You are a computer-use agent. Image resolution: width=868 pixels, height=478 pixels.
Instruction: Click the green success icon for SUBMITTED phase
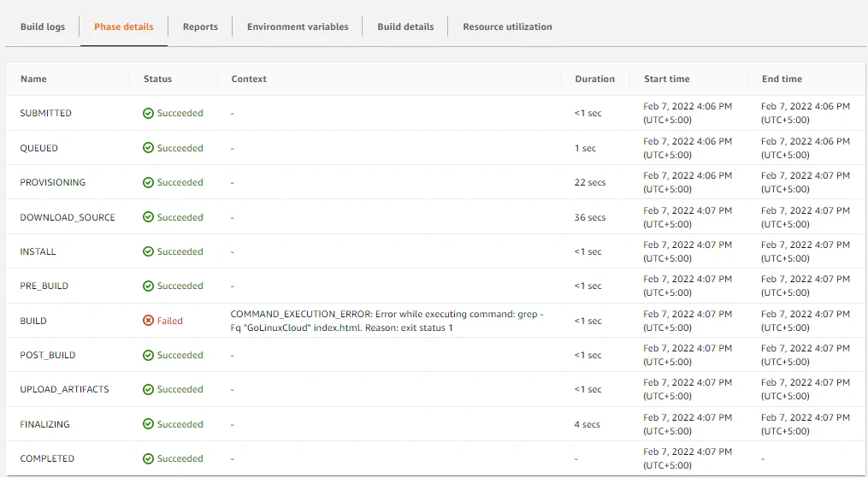149,113
